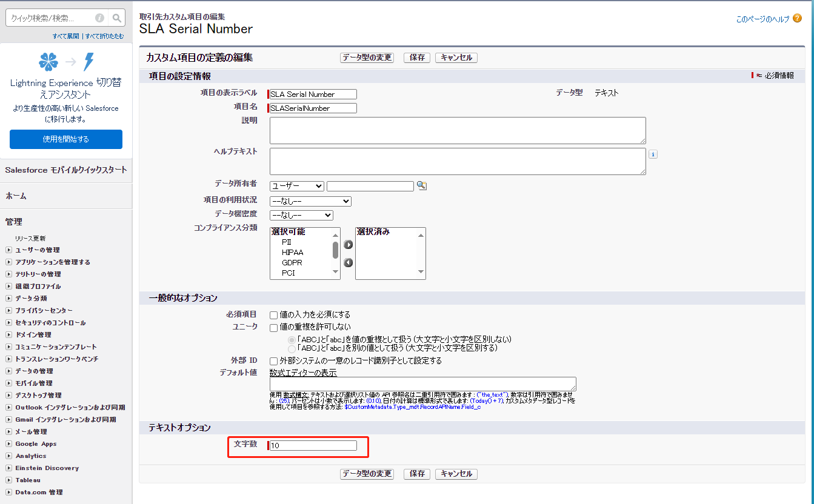Open the 項目の利用状況 dropdown

(x=310, y=201)
